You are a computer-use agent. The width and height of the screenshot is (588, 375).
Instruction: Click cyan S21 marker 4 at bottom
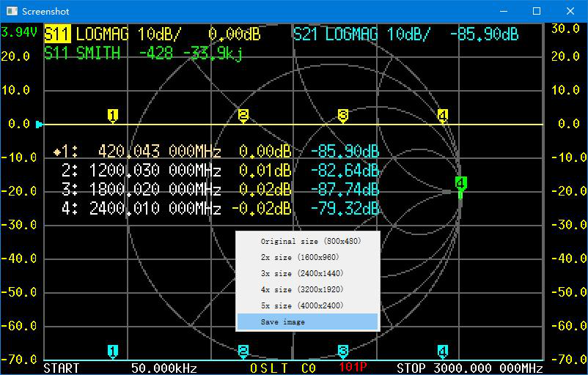(443, 352)
